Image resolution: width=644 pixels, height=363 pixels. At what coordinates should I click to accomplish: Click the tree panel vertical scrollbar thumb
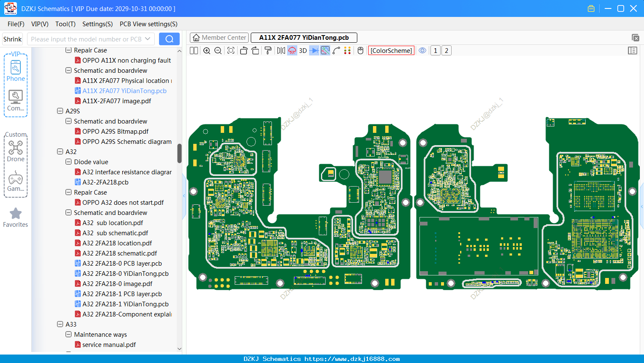[x=179, y=153]
